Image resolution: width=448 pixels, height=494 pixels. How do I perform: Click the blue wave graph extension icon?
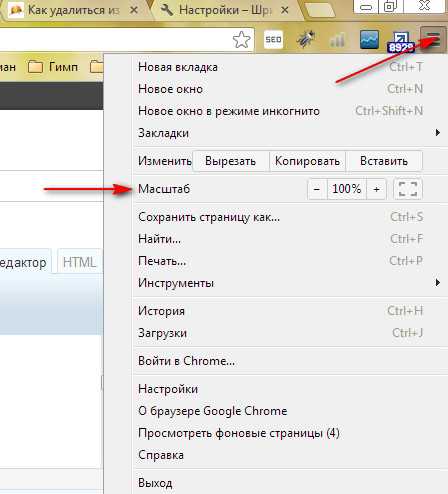[369, 40]
